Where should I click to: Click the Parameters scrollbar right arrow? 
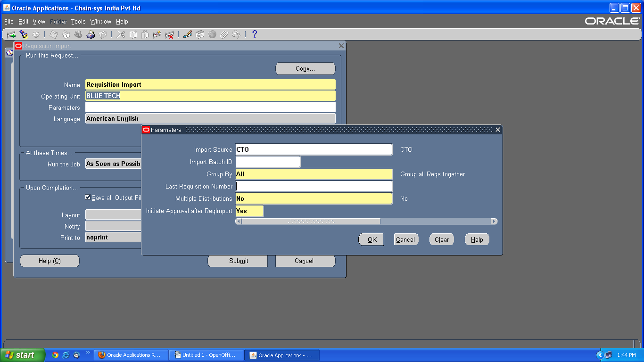pyautogui.click(x=494, y=221)
